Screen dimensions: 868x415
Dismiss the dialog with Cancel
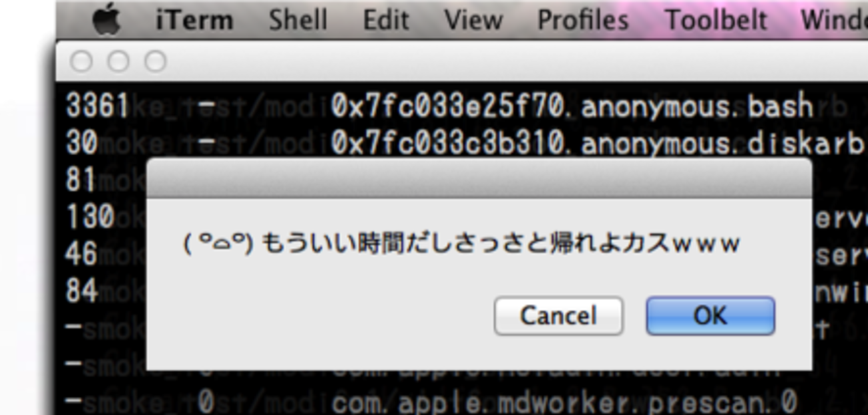pyautogui.click(x=559, y=315)
